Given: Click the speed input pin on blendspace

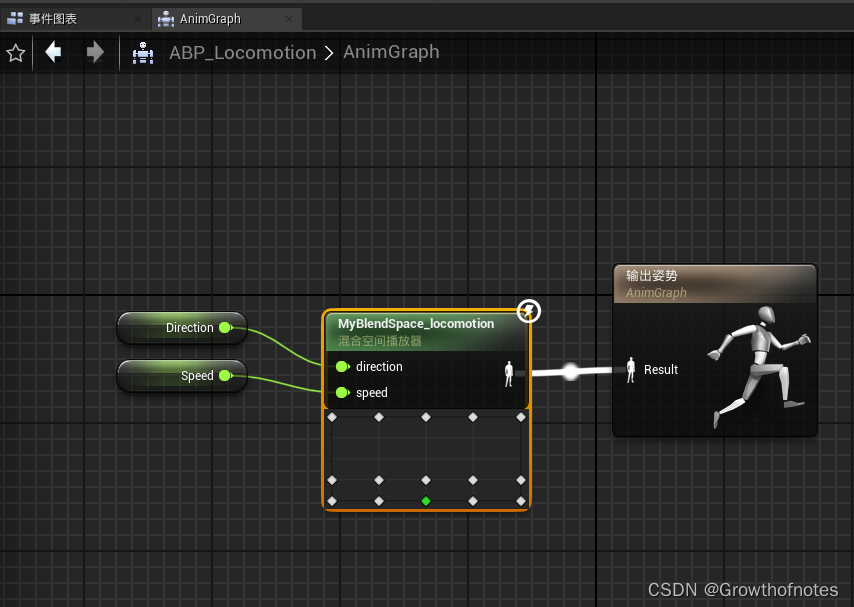Looking at the screenshot, I should tap(343, 392).
